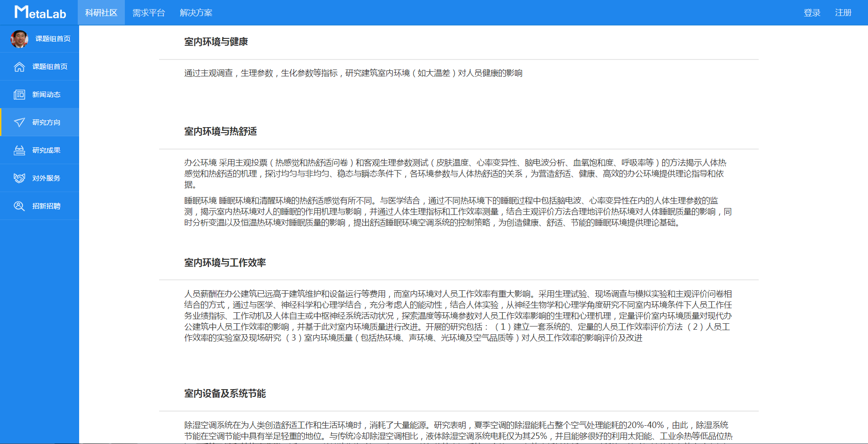Click the 登录 login link

[812, 13]
